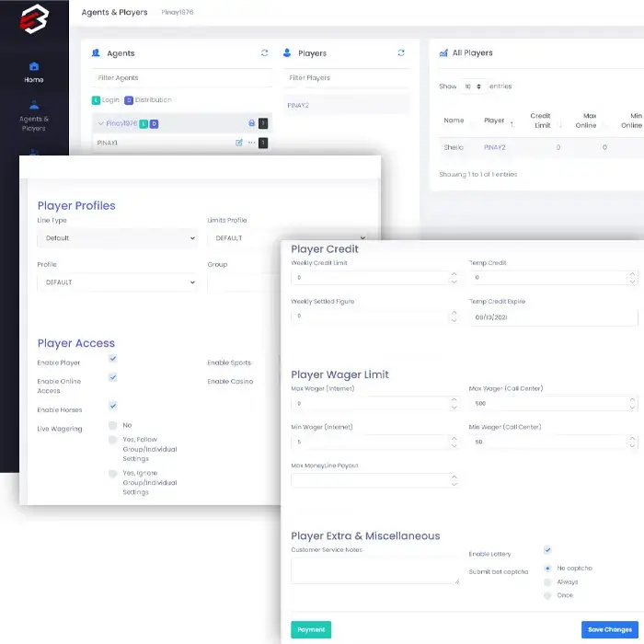This screenshot has height=644, width=644.
Task: Select the Always captcha radio option
Action: click(x=547, y=582)
